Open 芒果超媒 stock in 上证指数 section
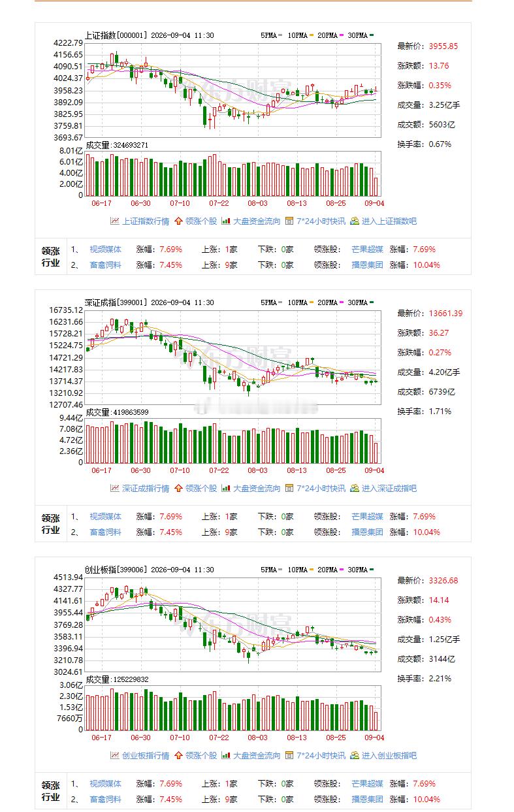 click(367, 250)
